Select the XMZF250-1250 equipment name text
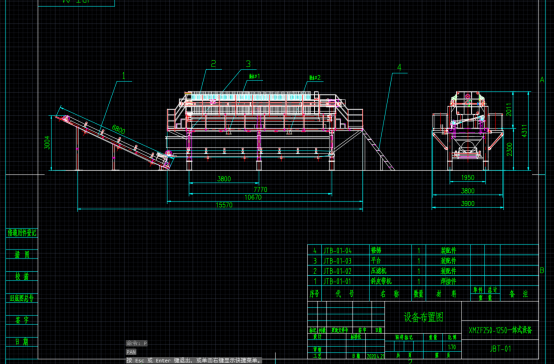The width and height of the screenshot is (554, 364). click(500, 330)
